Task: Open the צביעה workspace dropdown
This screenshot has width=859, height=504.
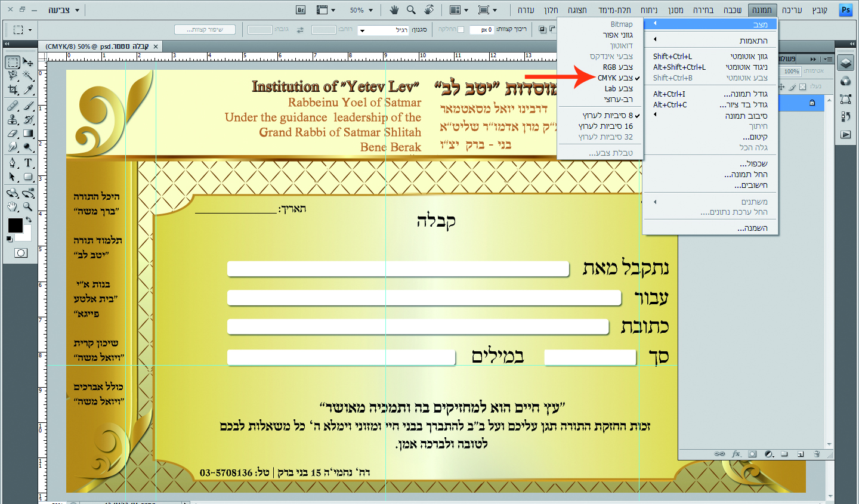Action: [64, 10]
